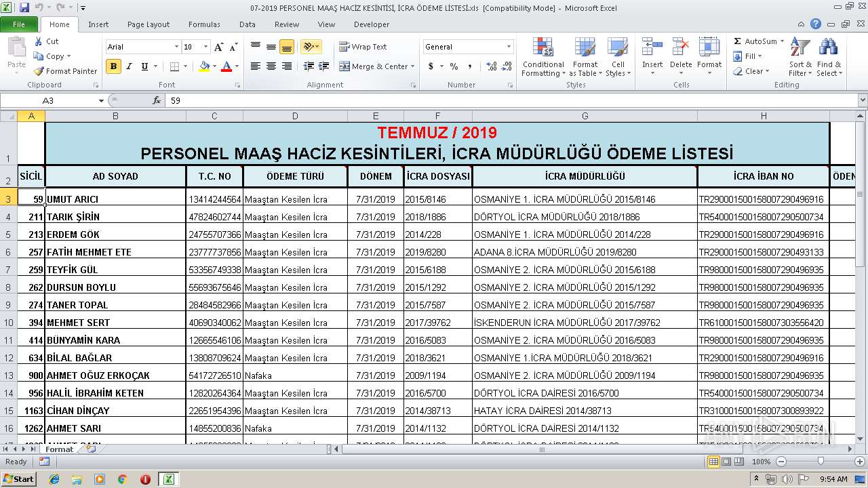Viewport: 868px width, 488px height.
Task: Click the Save icon in Quick Access toolbar
Action: pyautogui.click(x=24, y=8)
